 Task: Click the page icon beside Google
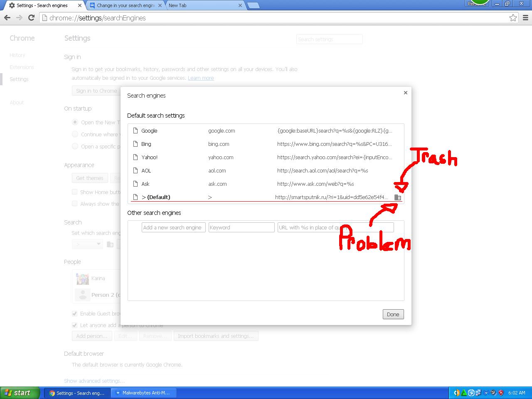tap(135, 131)
